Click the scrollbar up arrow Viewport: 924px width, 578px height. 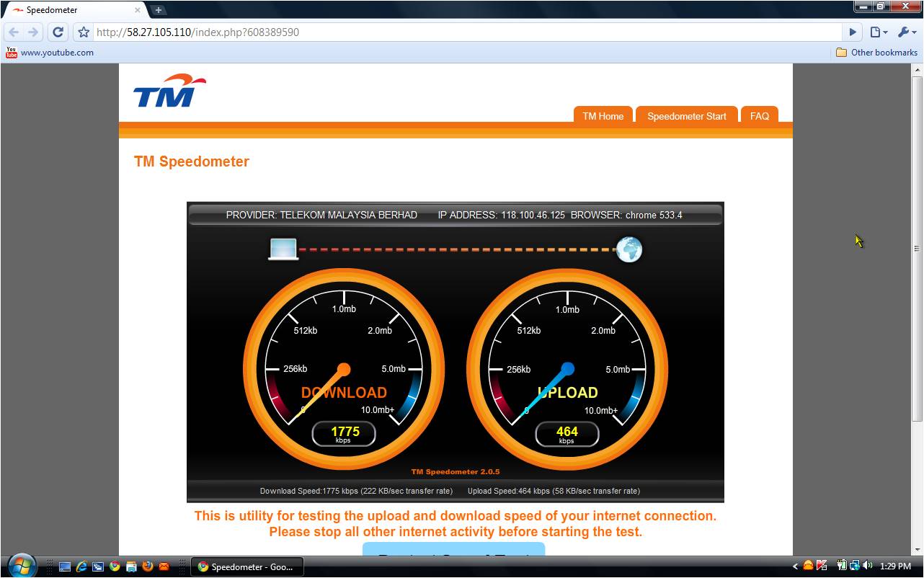917,70
